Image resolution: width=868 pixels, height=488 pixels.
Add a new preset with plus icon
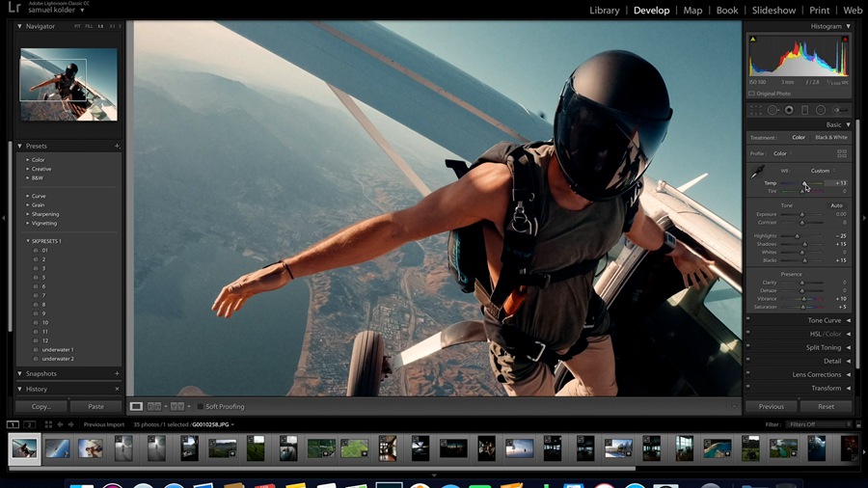point(118,146)
